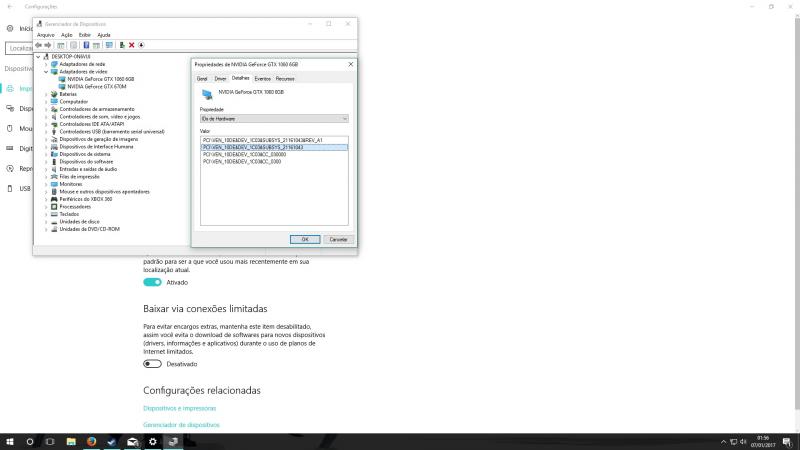Expand Adaptadores de rede

(x=46, y=64)
